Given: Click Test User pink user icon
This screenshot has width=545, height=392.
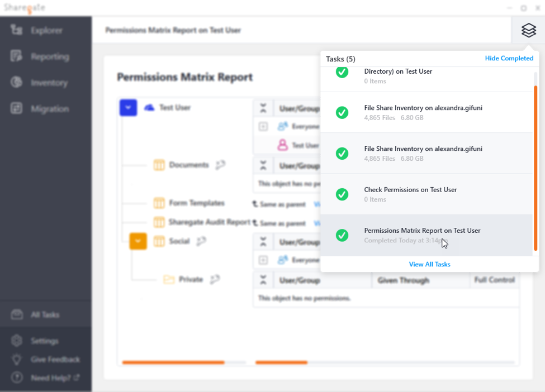Looking at the screenshot, I should click(x=283, y=145).
